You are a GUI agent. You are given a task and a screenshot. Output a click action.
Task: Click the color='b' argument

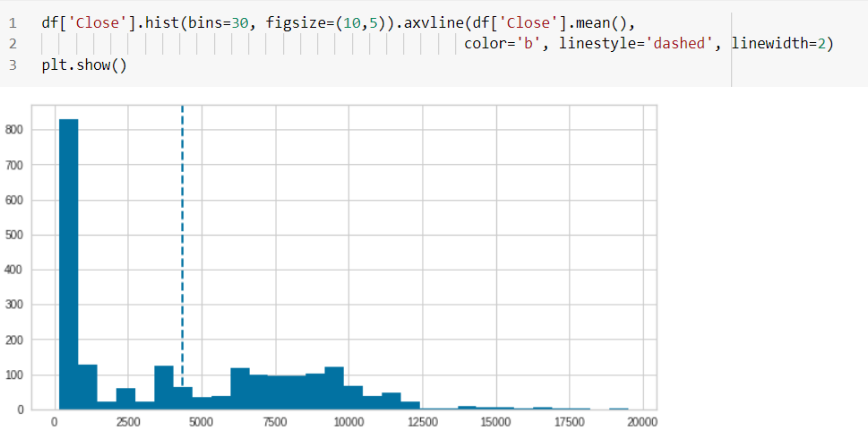503,44
